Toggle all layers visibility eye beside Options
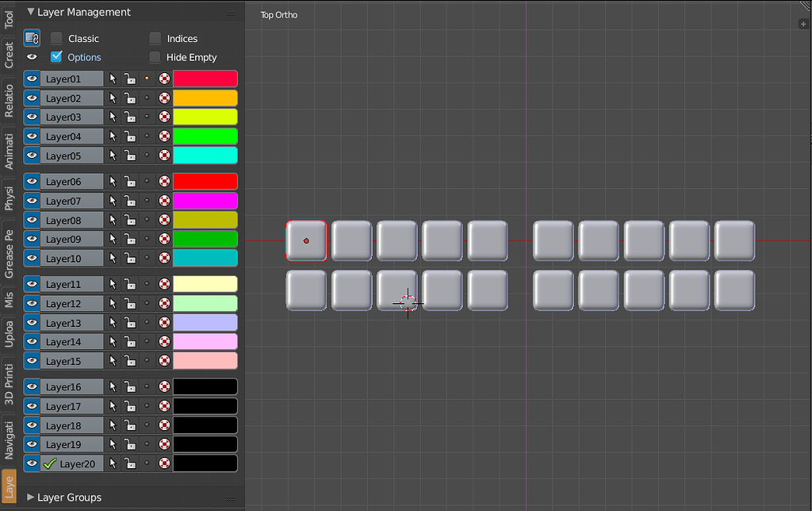The height and width of the screenshot is (511, 812). (x=32, y=57)
